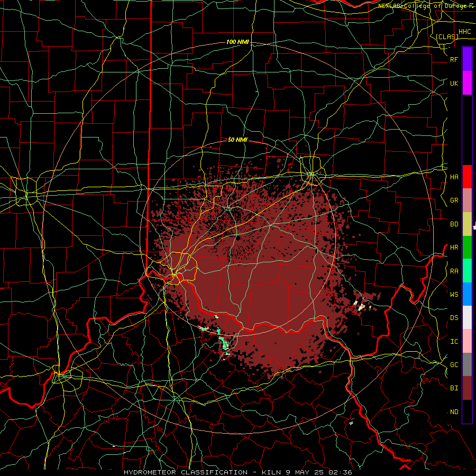The image size is (476, 476).
Task: Click the ND legend label
Action: (x=454, y=412)
